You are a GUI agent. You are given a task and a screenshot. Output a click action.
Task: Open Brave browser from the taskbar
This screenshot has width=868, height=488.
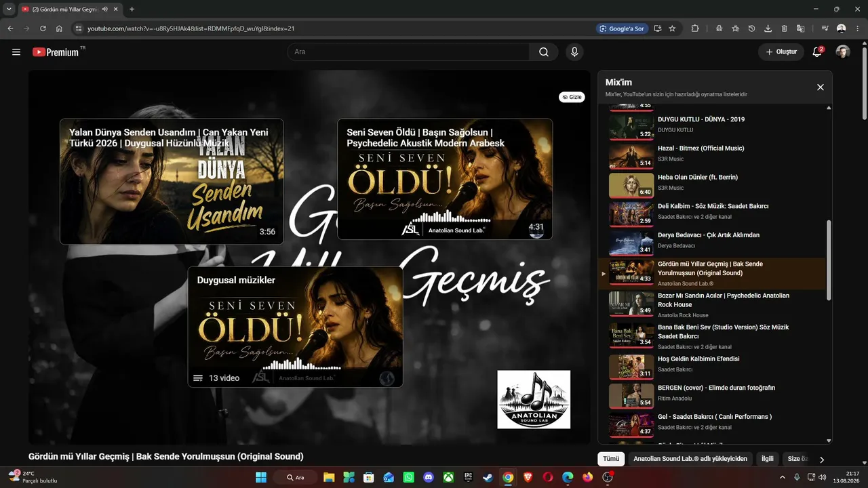[528, 477]
